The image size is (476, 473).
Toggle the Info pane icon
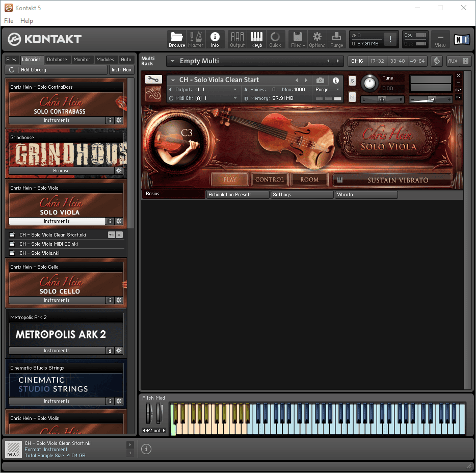click(215, 39)
